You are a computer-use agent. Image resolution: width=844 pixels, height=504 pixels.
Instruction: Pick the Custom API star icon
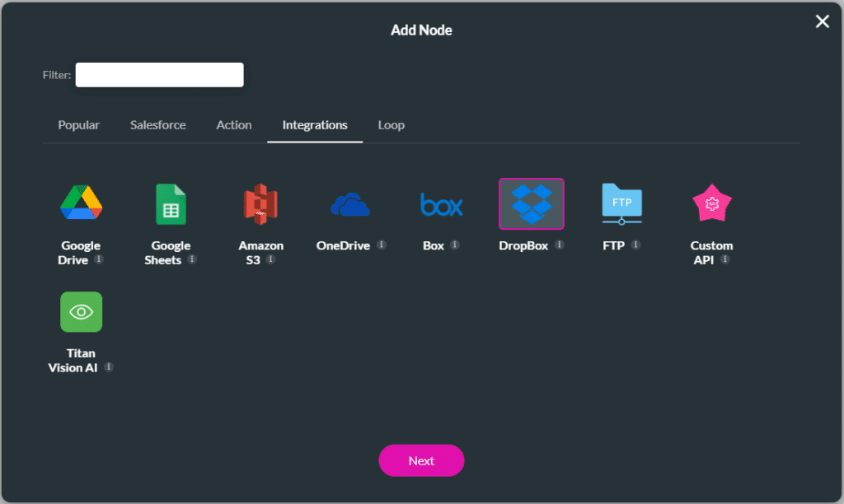click(x=711, y=203)
